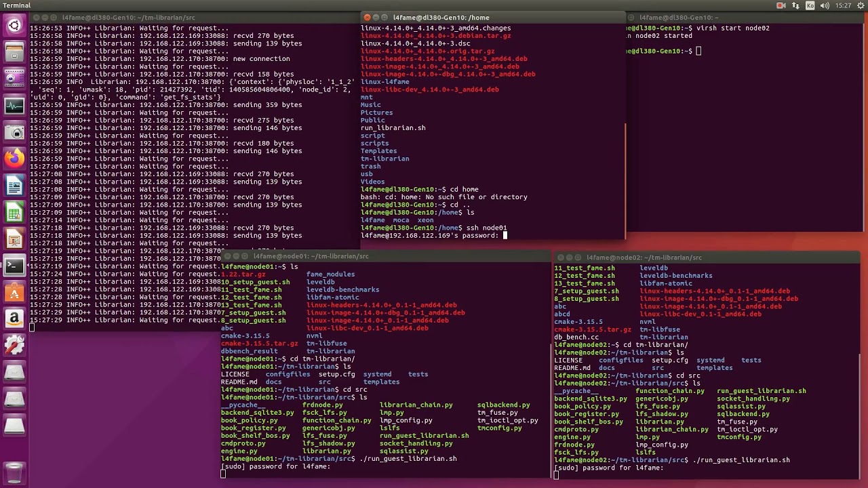Click '15:26:59' 'new connection' librarian log line
The image size is (868, 488).
160,59
